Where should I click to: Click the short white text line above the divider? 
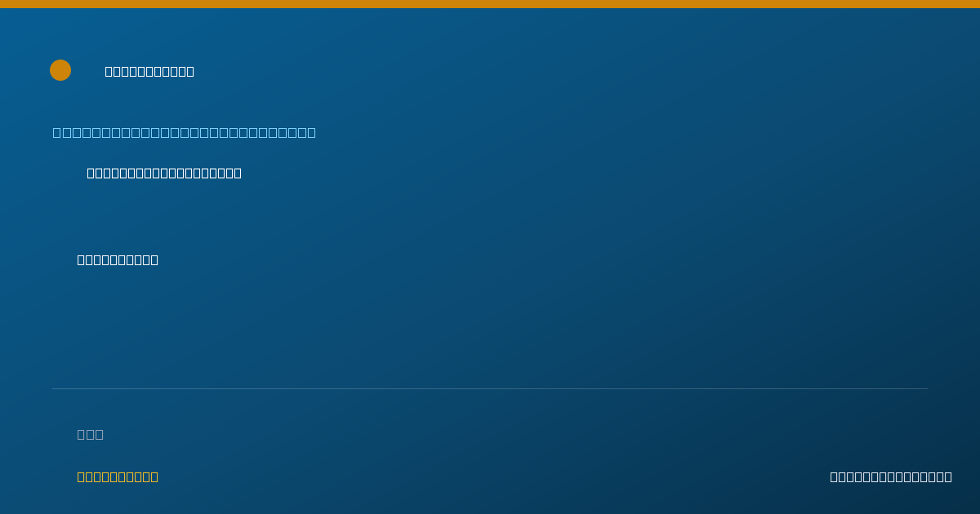point(118,259)
